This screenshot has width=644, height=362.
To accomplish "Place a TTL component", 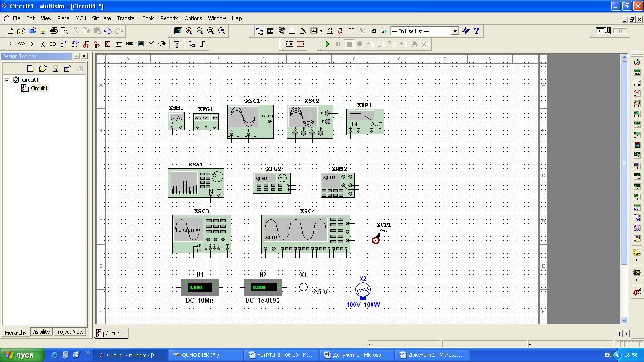I will (x=65, y=44).
